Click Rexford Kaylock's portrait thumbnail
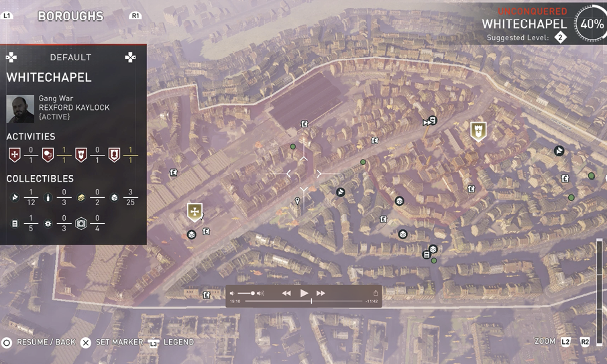 pyautogui.click(x=20, y=109)
